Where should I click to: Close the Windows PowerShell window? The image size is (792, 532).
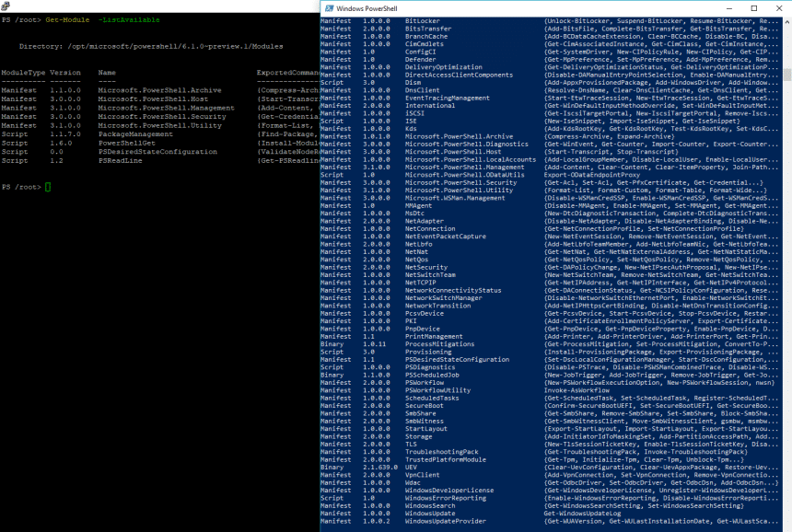779,8
